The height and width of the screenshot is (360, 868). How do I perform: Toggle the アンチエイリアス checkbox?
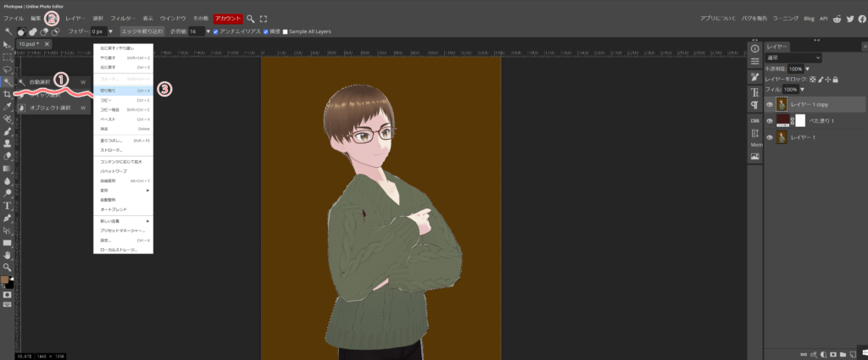point(216,31)
